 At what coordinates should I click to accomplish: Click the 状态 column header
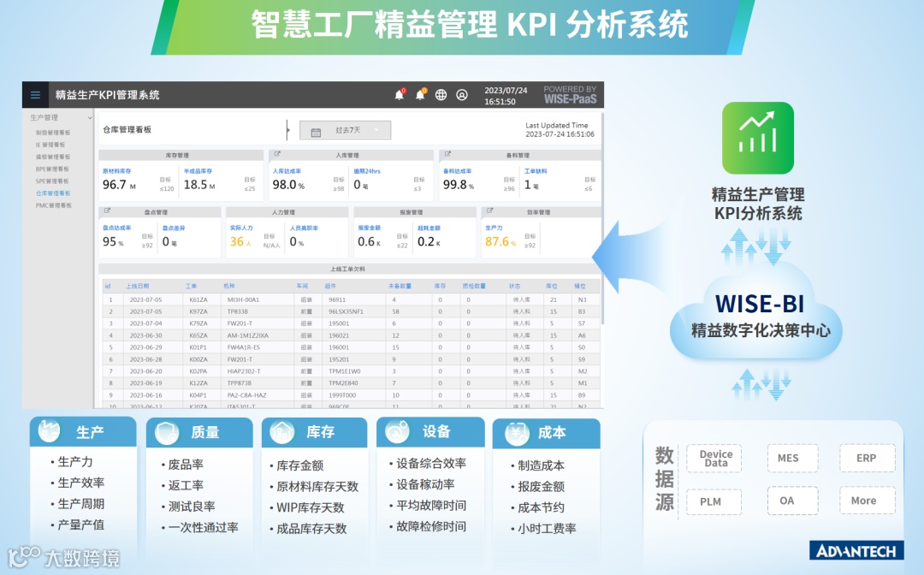[x=514, y=287]
